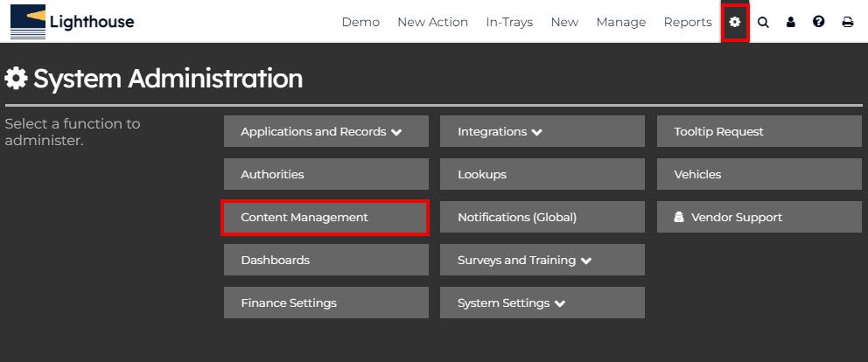Screen dimensions: 868x362
Task: Open the user profile icon
Action: 791,22
